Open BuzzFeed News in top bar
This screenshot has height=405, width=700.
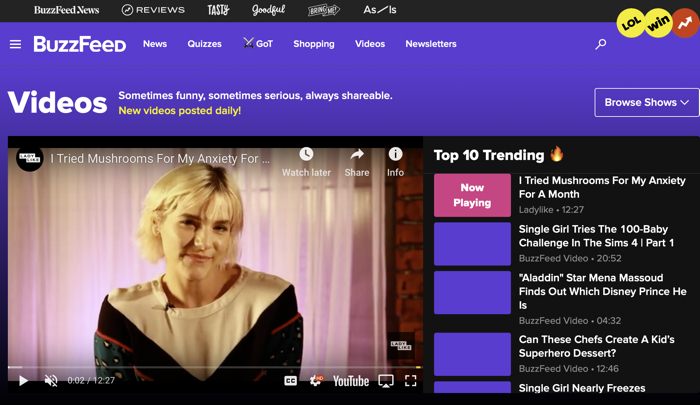(x=67, y=10)
